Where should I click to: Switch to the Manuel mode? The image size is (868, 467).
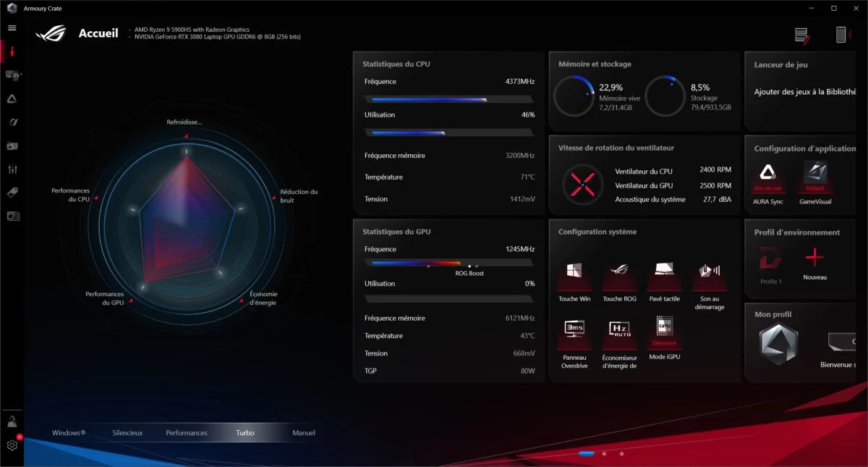pos(304,433)
